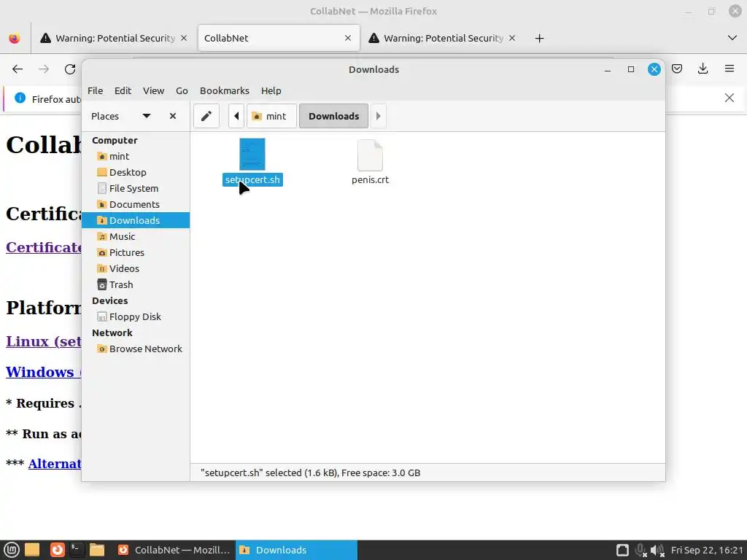
Task: Reload the Firefox page
Action: coord(70,69)
